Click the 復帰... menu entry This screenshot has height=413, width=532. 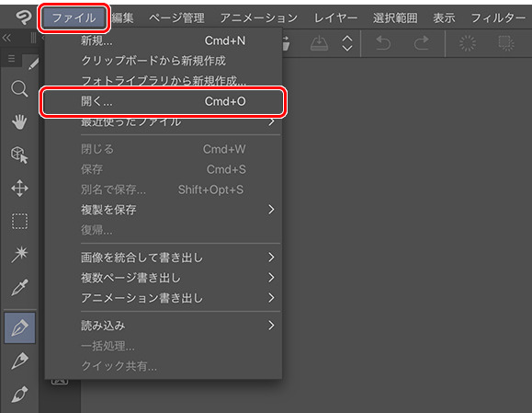coord(164,230)
